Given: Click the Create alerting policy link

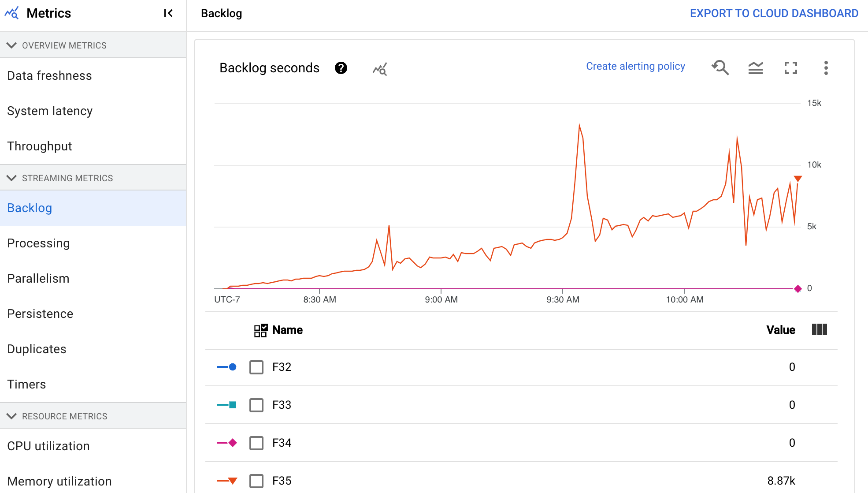Looking at the screenshot, I should [635, 66].
